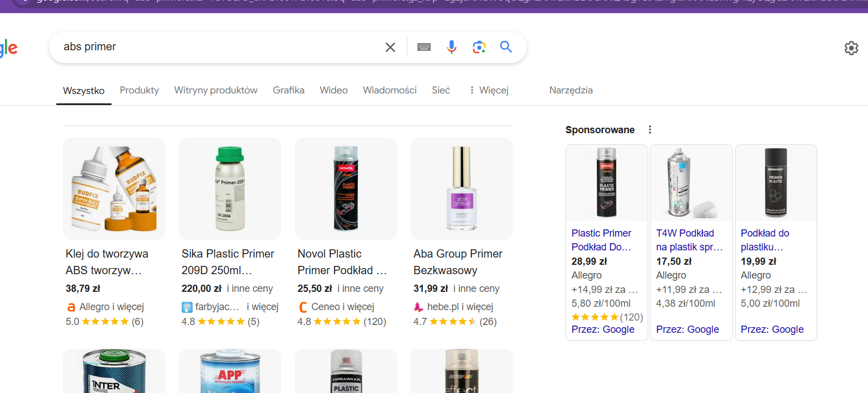Screen dimensions: 868x393
Task: Click the 5.0 star rating with 6 reviews
Action: [104, 322]
